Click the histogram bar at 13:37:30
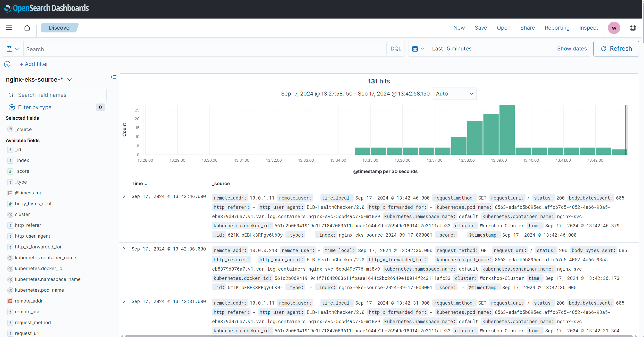 459,146
